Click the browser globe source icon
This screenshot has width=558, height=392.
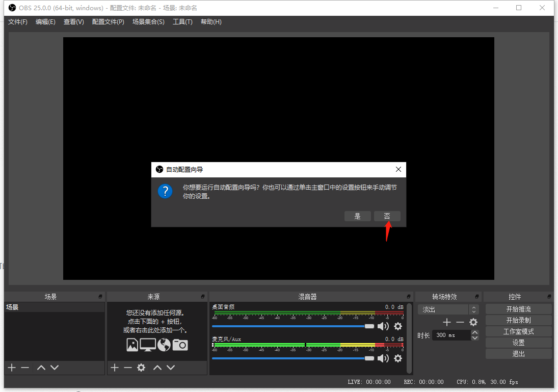pos(164,345)
